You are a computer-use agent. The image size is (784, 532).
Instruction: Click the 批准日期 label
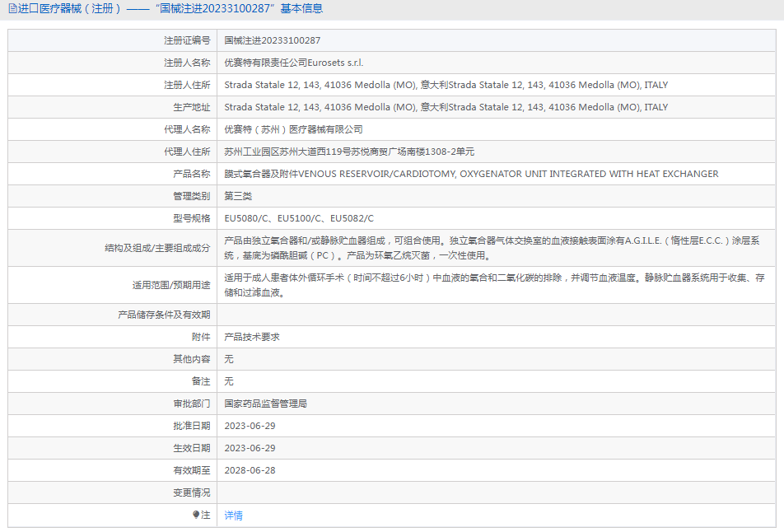(192, 426)
